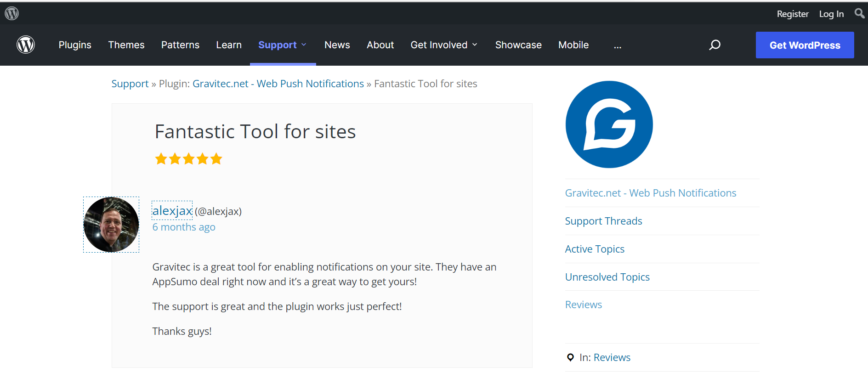Select Patterns in navigation
Viewport: 868px width, 378px height.
[180, 45]
